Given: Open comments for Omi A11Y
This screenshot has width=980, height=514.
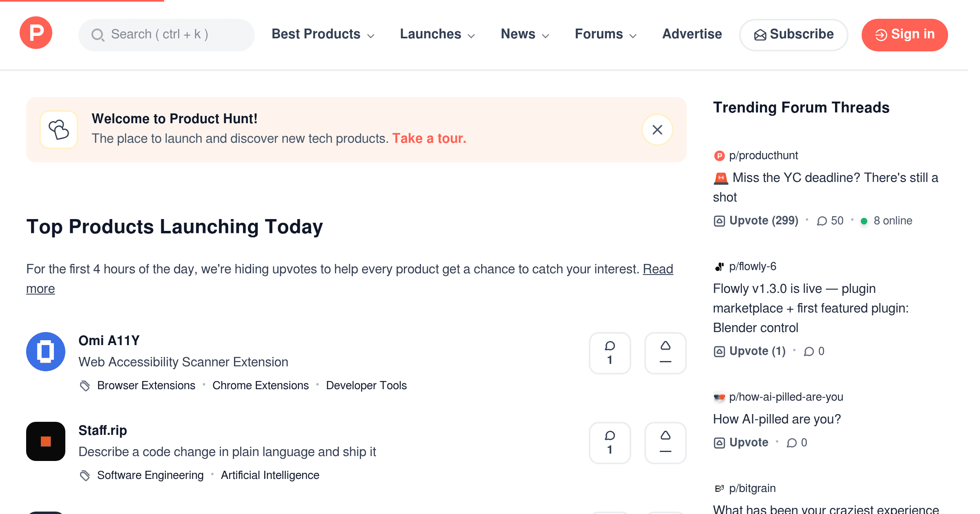Looking at the screenshot, I should coord(610,353).
